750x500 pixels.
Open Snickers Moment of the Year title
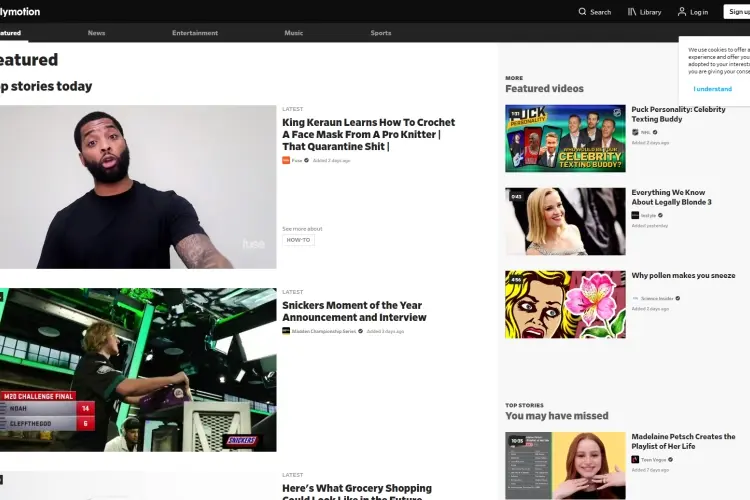pyautogui.click(x=354, y=311)
